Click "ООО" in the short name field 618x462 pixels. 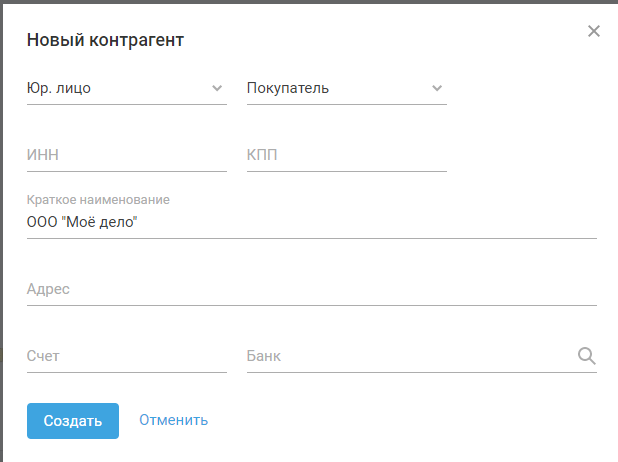pyautogui.click(x=42, y=222)
